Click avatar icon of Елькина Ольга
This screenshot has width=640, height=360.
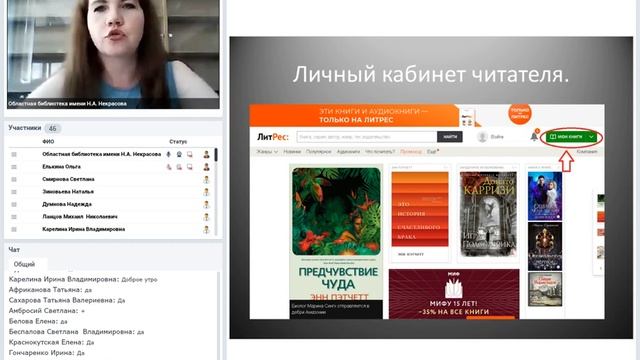pyautogui.click(x=207, y=167)
